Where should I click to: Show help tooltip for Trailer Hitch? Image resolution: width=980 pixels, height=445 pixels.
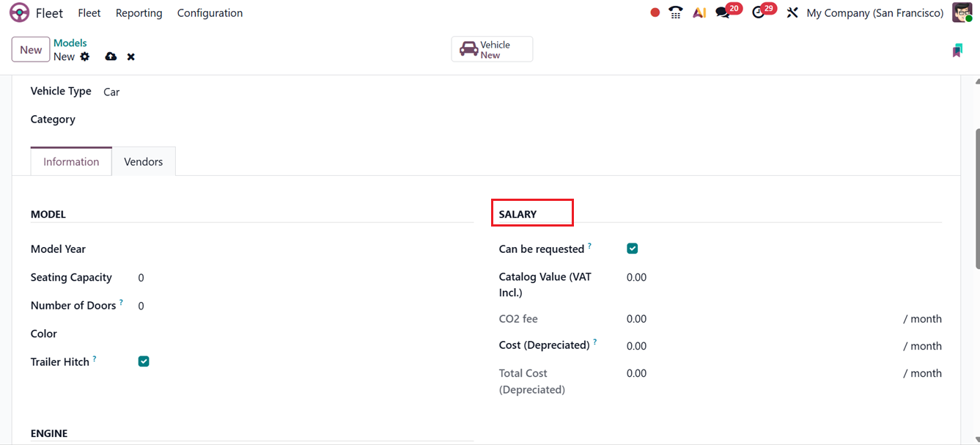click(x=95, y=358)
